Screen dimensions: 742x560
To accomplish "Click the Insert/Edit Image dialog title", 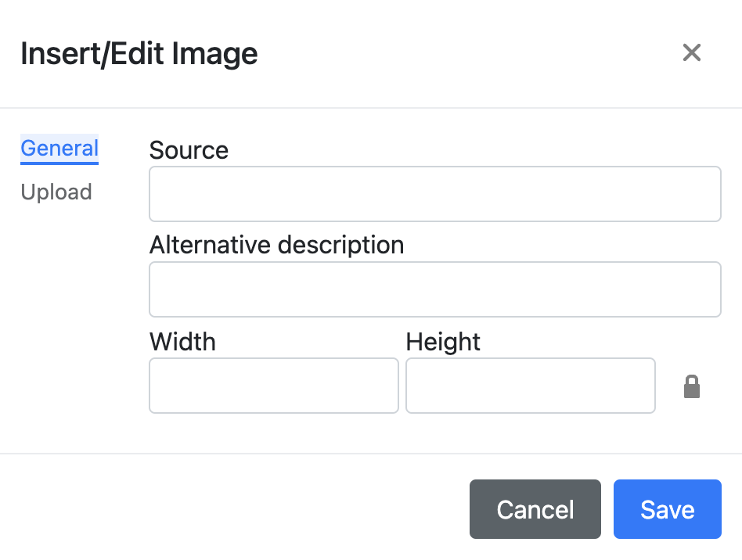I will (x=139, y=53).
